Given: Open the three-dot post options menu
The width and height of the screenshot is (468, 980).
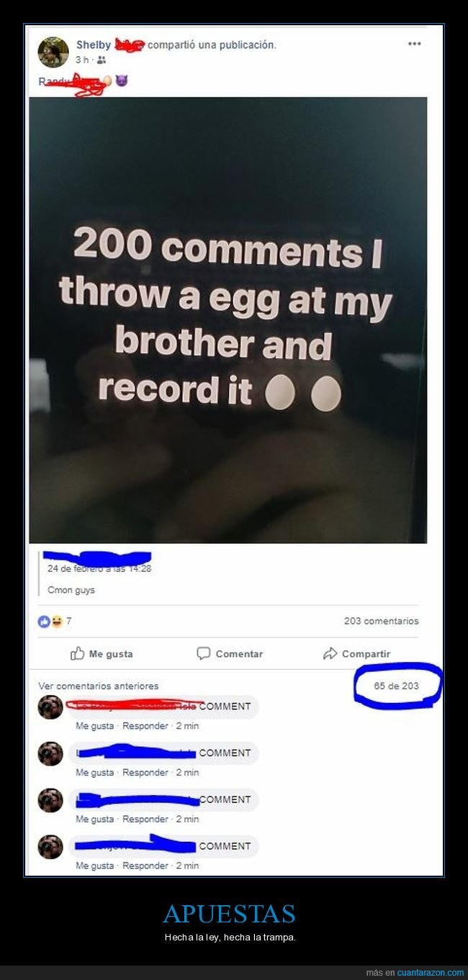Looking at the screenshot, I should pyautogui.click(x=414, y=44).
